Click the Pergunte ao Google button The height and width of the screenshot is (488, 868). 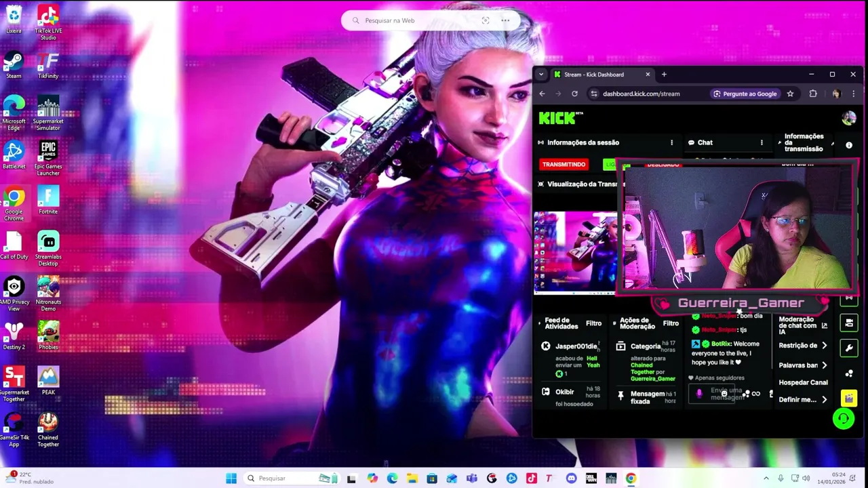pos(745,94)
